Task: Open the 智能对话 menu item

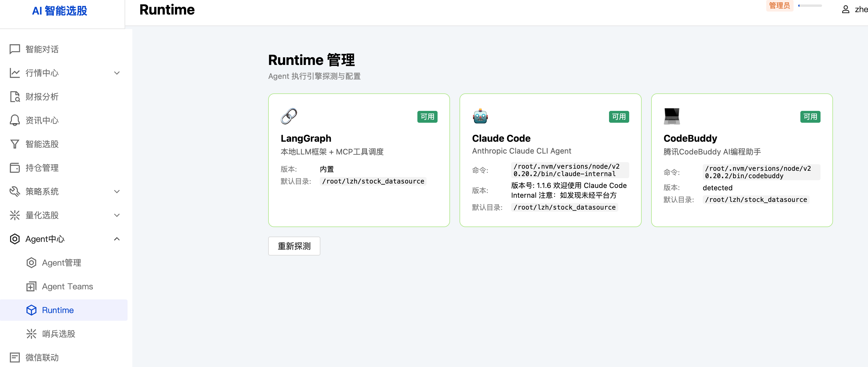Action: click(x=64, y=49)
